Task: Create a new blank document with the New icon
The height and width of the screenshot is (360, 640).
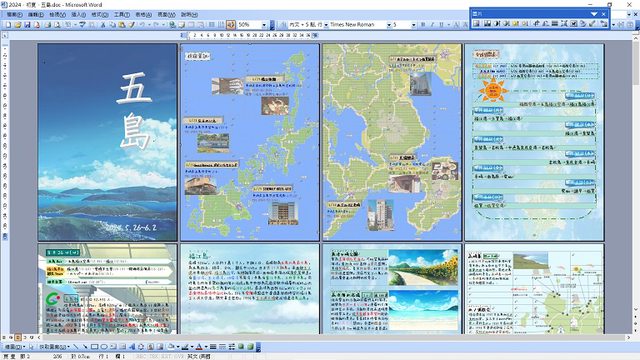Action: tap(8, 25)
